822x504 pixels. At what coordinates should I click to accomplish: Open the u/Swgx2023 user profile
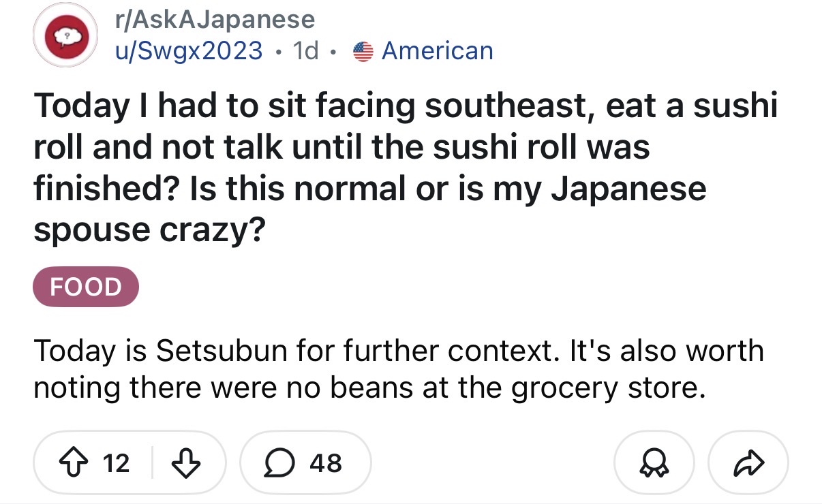click(x=188, y=50)
